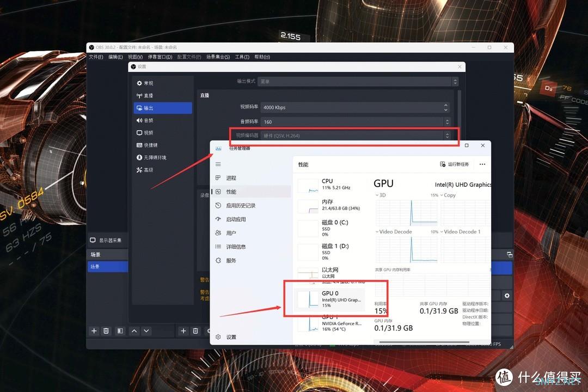Select 磁盘 0 (C:) performance entry
The image size is (588, 392).
tap(330, 228)
